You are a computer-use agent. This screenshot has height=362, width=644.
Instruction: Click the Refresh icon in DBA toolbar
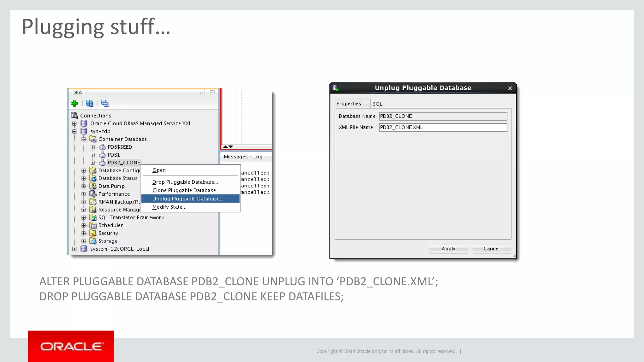[x=90, y=103]
